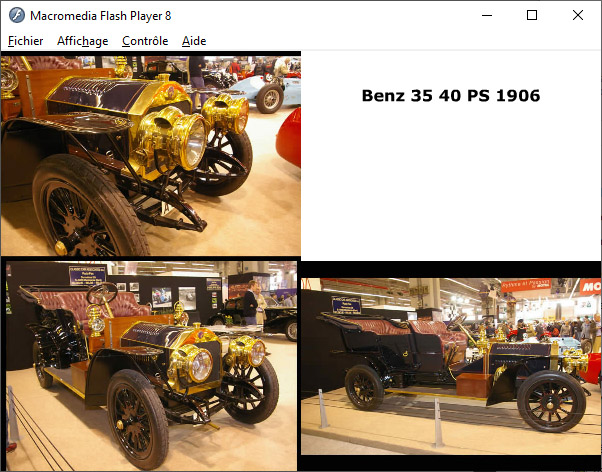Screen dimensions: 602x472
Task: Click the Benz 35 40 PS 1906 title text
Action: coord(451,96)
